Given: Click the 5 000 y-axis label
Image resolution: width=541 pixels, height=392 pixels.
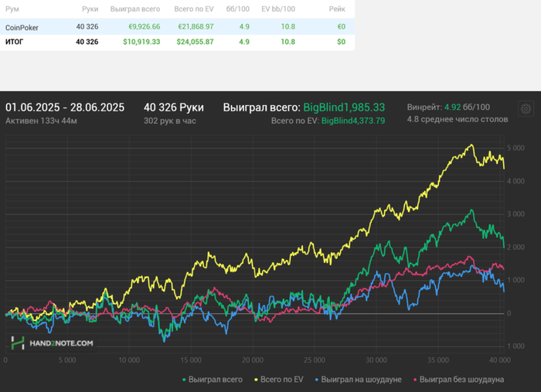Looking at the screenshot, I should pos(515,148).
